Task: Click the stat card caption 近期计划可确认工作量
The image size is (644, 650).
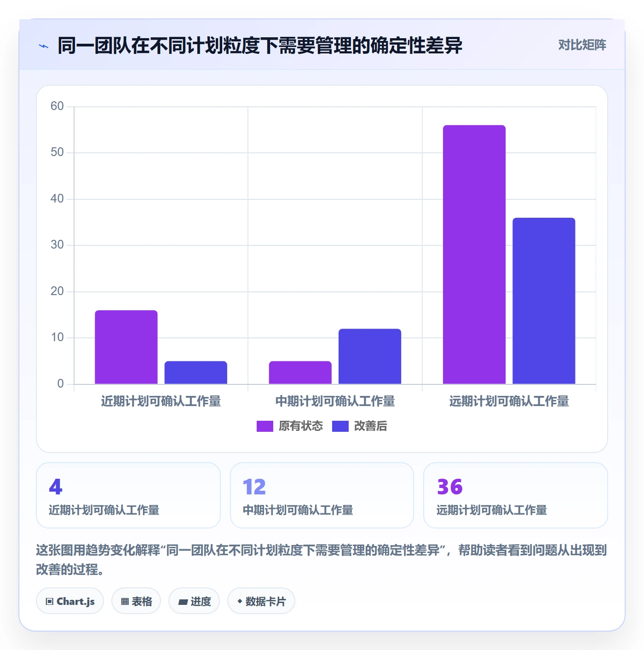Action: point(104,510)
